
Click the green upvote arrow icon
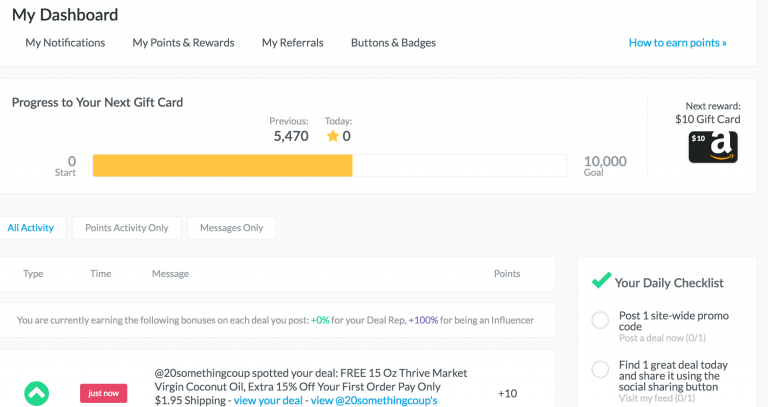(36, 393)
